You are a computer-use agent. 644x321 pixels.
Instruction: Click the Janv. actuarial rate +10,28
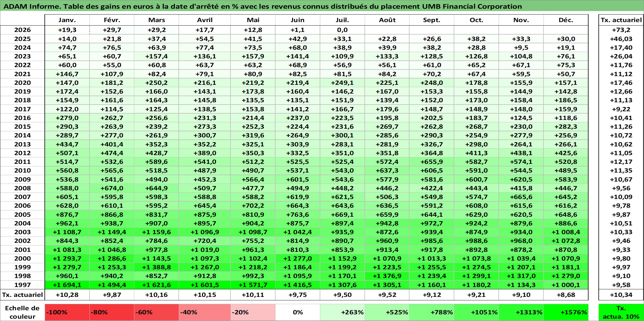(x=67, y=295)
